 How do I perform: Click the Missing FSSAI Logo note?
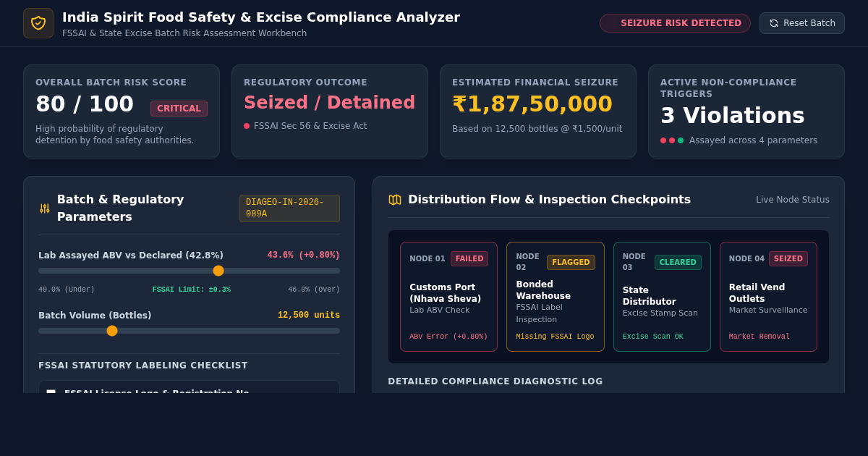point(555,337)
